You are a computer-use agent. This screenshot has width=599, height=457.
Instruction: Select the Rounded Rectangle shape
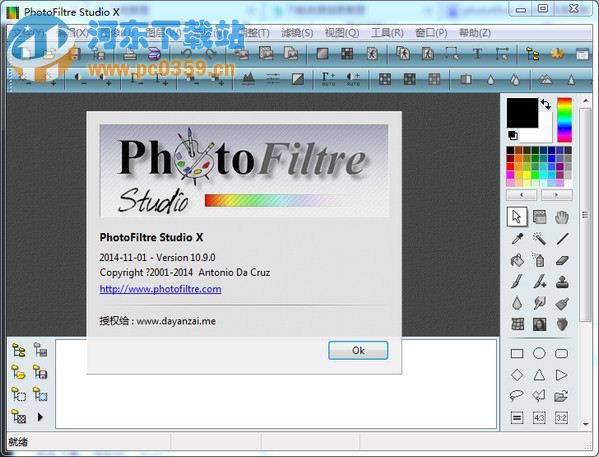[x=561, y=353]
